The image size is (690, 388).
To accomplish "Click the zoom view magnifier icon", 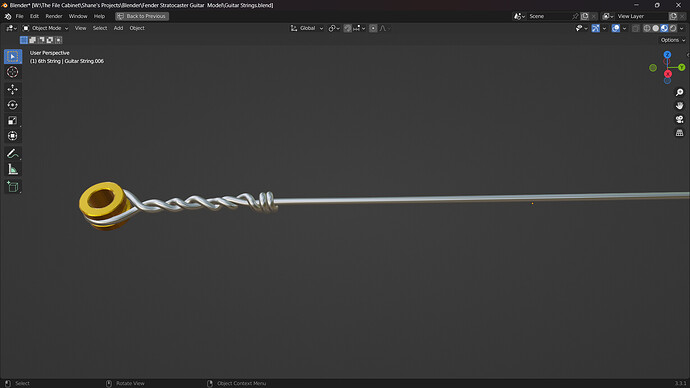I will coord(679,92).
